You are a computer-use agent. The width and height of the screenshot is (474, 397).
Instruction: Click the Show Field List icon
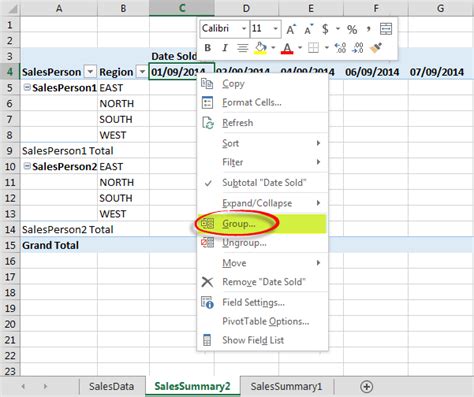[x=207, y=340]
